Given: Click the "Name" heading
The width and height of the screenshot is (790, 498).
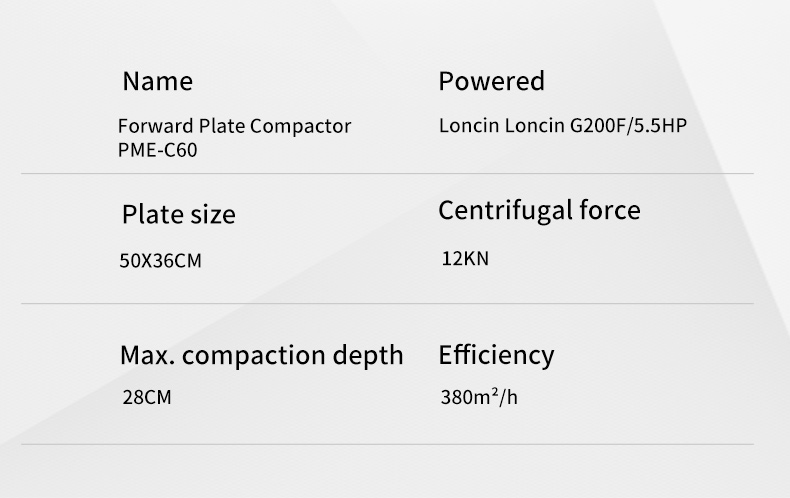Looking at the screenshot, I should click(157, 81).
